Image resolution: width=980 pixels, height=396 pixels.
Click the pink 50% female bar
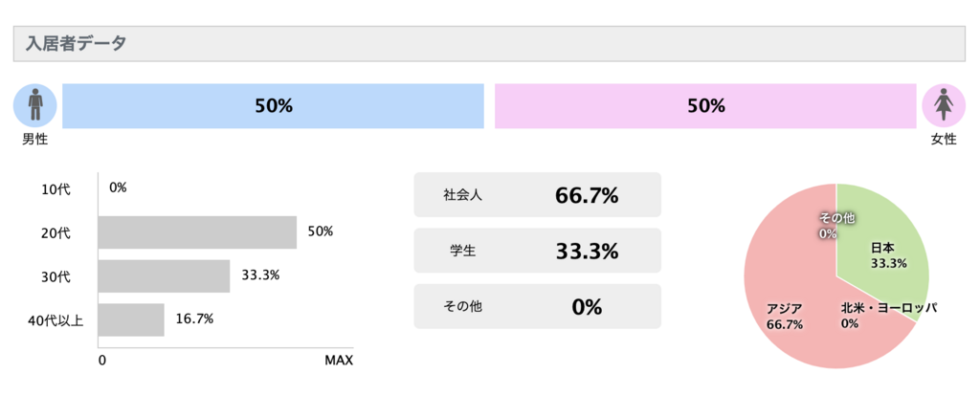coord(705,106)
